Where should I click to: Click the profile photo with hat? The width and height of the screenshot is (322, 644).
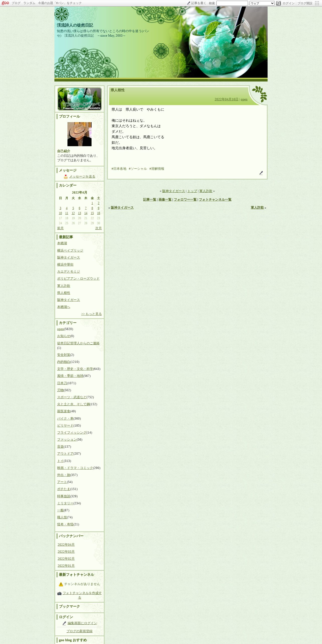point(79,134)
